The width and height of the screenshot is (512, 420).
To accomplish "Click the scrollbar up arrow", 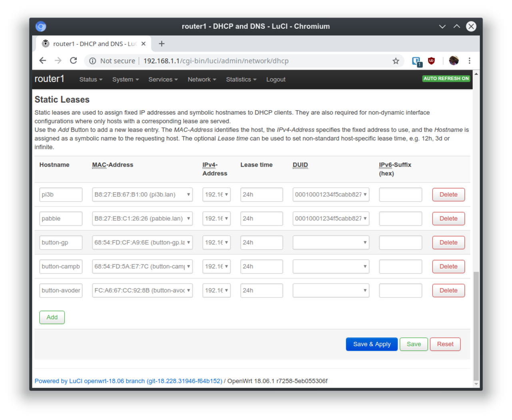I will click(x=476, y=74).
